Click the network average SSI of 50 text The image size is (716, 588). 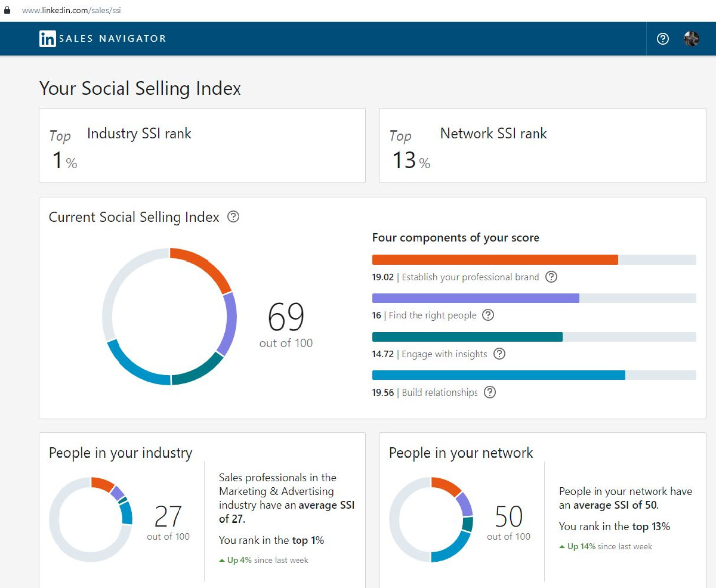tap(626, 499)
